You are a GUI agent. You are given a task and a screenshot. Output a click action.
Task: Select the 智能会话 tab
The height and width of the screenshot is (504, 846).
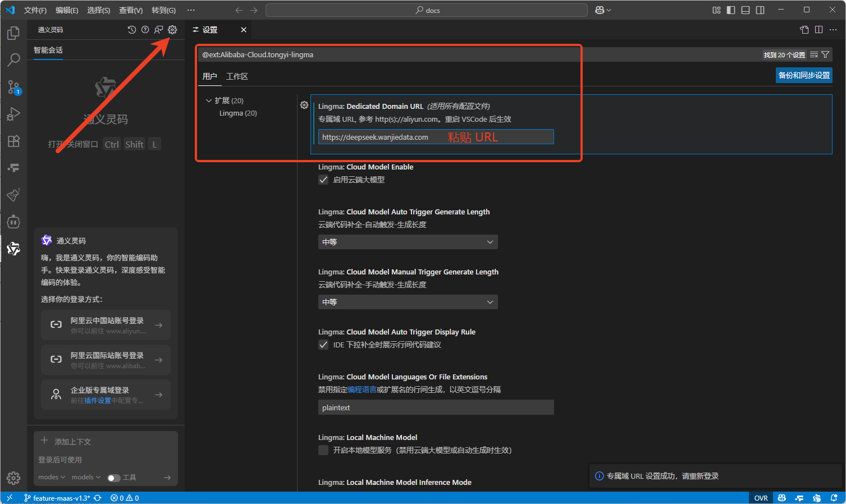pos(48,50)
